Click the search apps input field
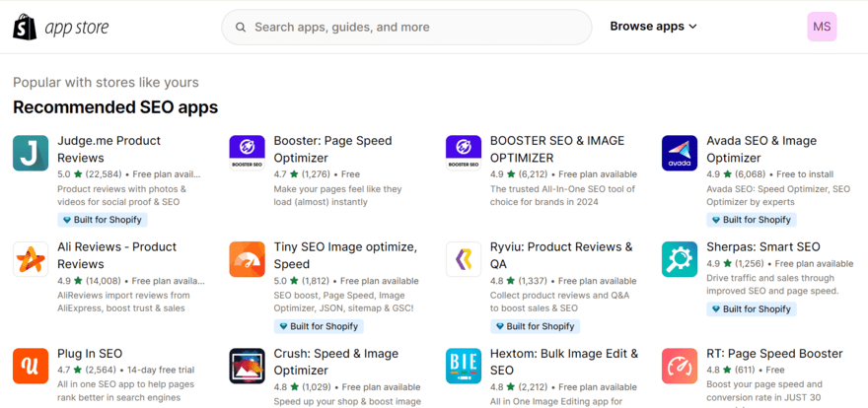868x408 pixels. (x=406, y=27)
